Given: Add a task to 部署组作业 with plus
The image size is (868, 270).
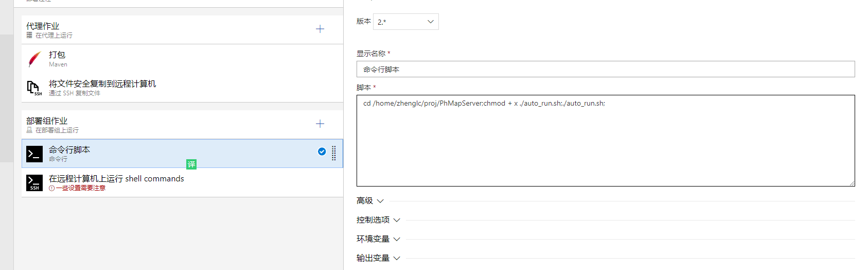Looking at the screenshot, I should point(320,124).
